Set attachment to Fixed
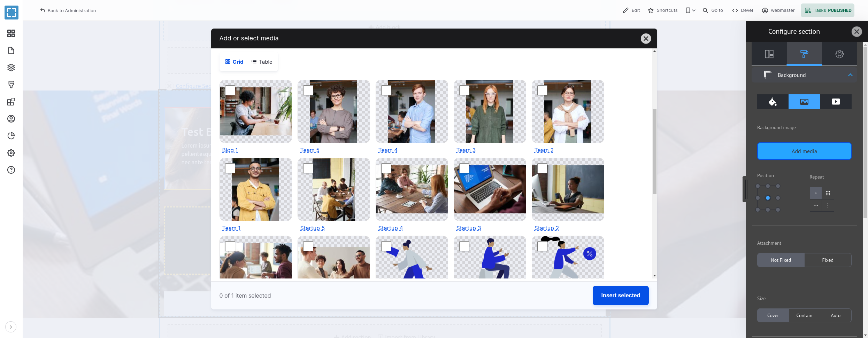Screen dimensions: 868x338 point(828,260)
